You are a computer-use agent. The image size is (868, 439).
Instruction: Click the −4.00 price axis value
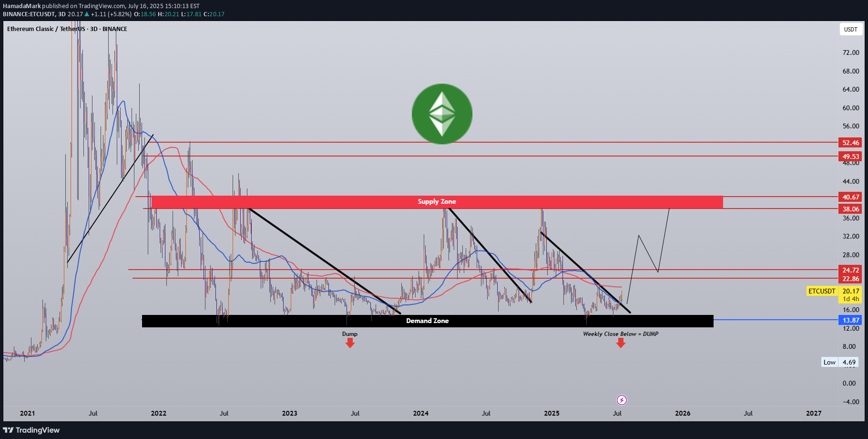pos(851,402)
